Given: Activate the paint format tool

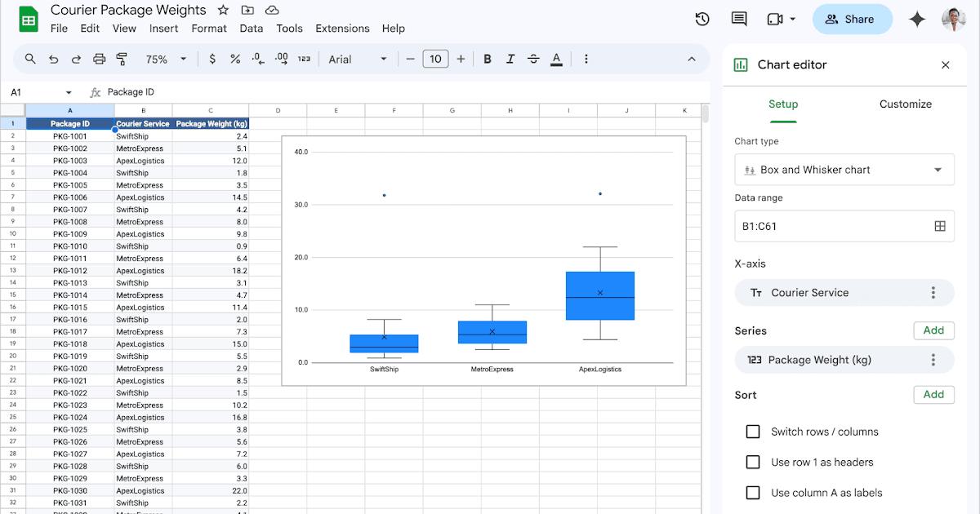Looking at the screenshot, I should [x=122, y=59].
